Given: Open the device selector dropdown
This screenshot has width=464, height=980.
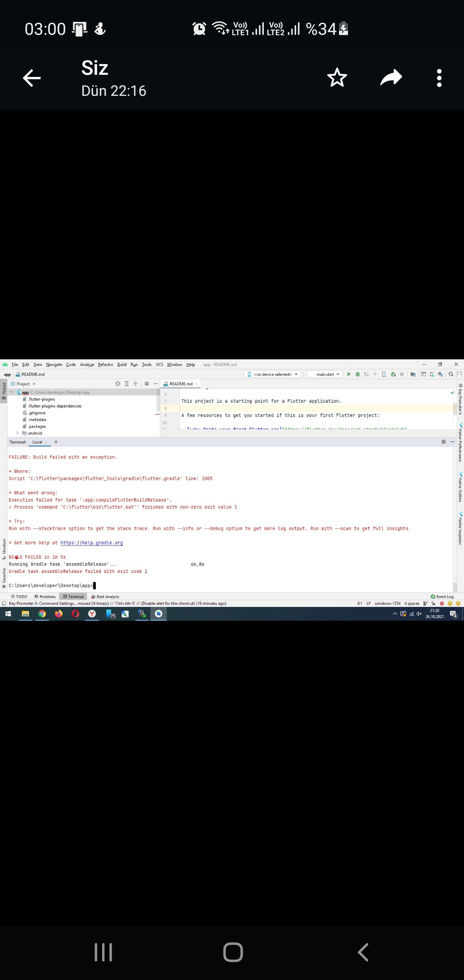Looking at the screenshot, I should point(273,374).
